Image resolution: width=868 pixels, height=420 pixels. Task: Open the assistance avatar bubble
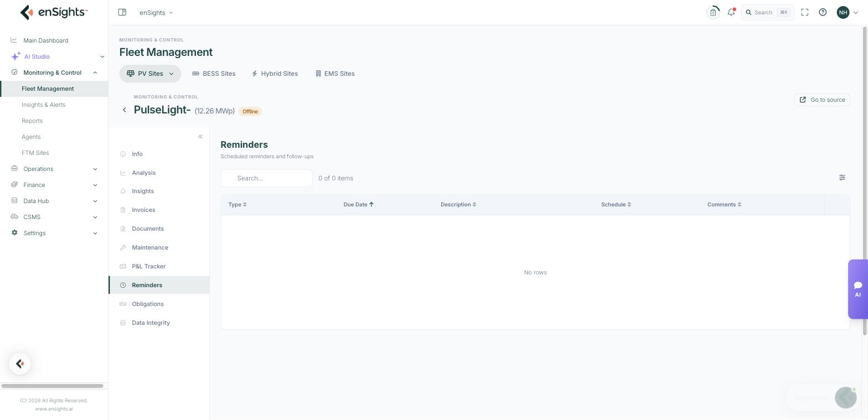point(845,398)
